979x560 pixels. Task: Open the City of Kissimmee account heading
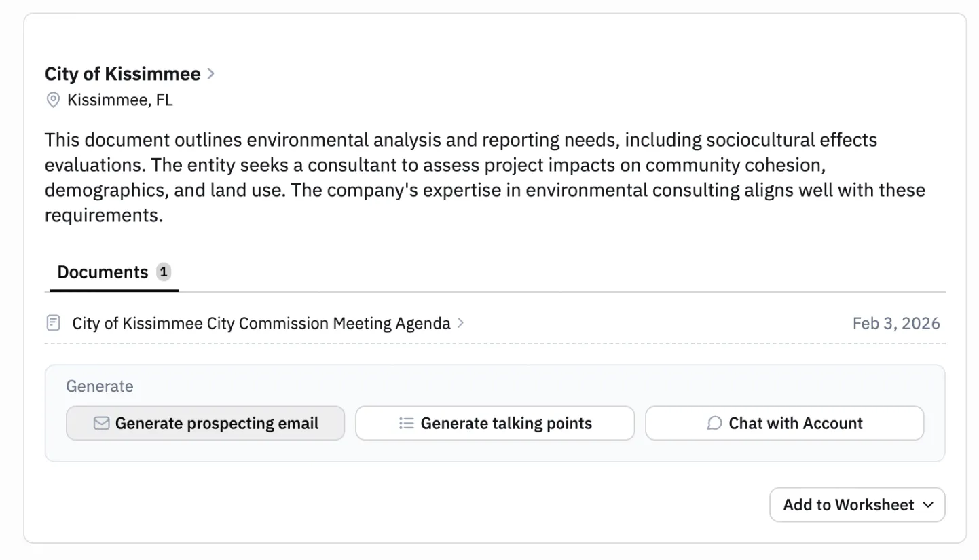[123, 74]
